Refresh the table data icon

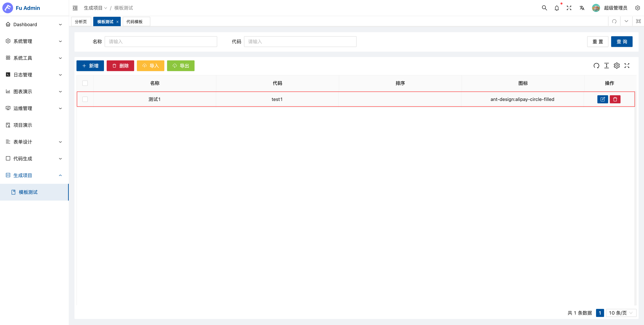[597, 66]
